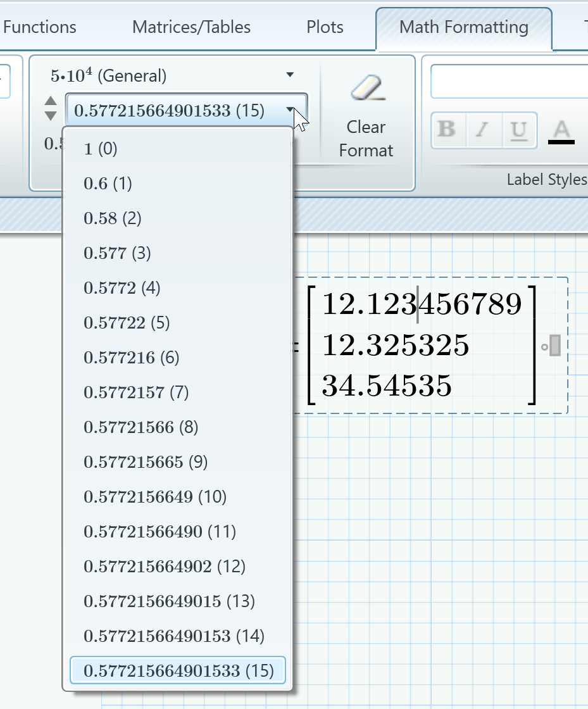Click the decrement arrow for decimal precision
The width and height of the screenshot is (588, 709).
click(50, 115)
